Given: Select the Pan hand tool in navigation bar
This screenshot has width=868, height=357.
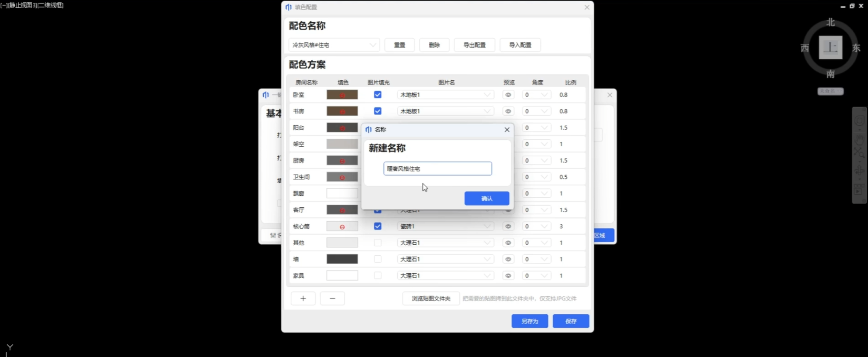Looking at the screenshot, I should click(859, 139).
